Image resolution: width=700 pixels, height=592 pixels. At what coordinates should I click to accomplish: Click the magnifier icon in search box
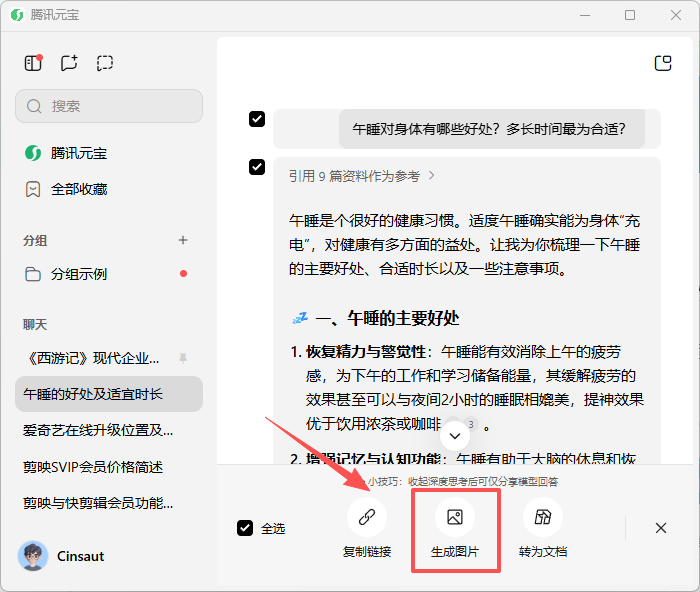(x=34, y=106)
